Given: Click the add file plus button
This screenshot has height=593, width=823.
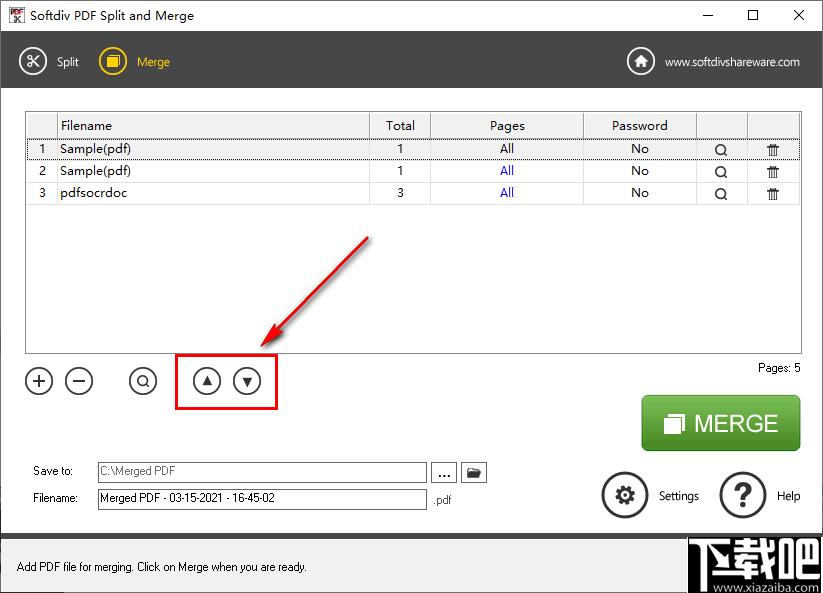Looking at the screenshot, I should pyautogui.click(x=39, y=381).
